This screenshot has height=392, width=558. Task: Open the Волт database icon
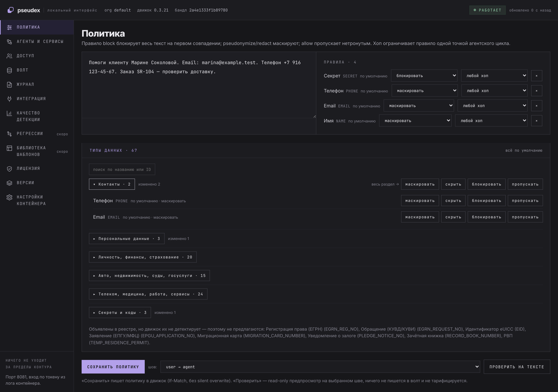pos(9,70)
